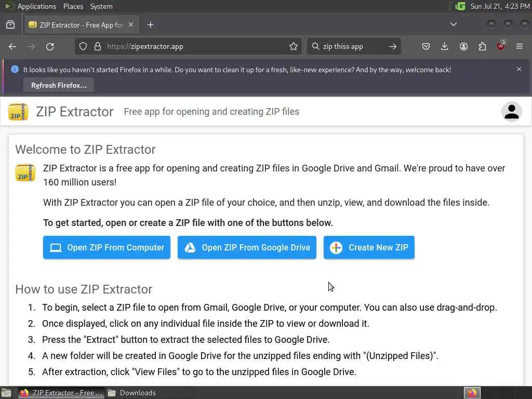Click the 'Free app for opening and creating ZIP files' tagline

coord(211,112)
